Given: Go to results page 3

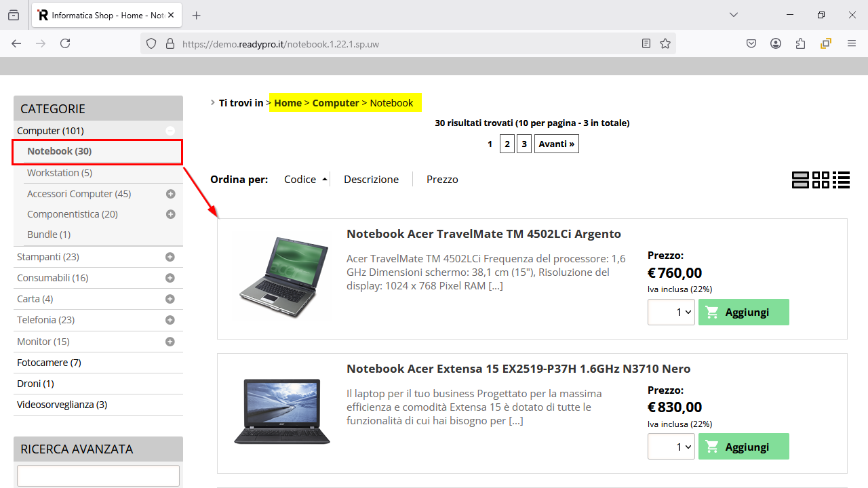Looking at the screenshot, I should (524, 144).
